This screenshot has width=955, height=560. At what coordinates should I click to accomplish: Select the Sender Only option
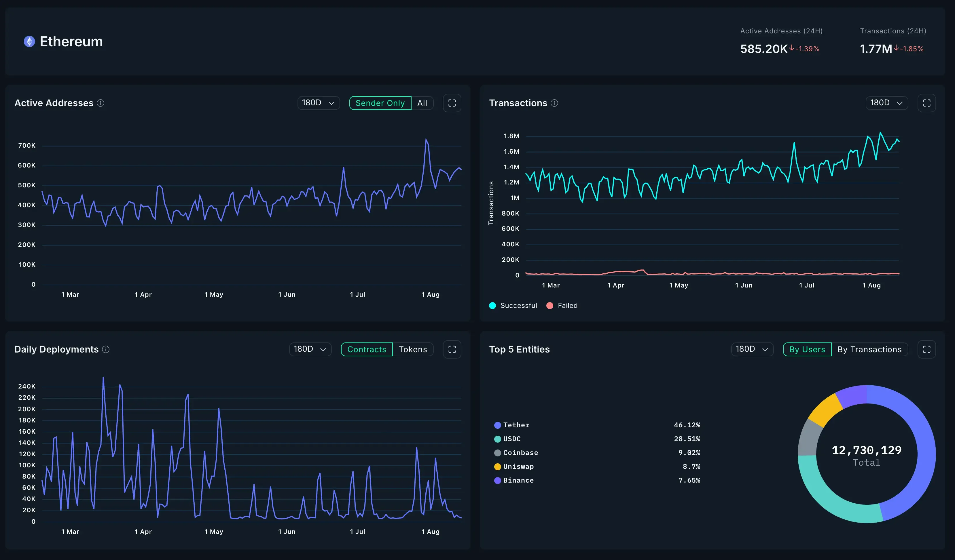tap(380, 103)
